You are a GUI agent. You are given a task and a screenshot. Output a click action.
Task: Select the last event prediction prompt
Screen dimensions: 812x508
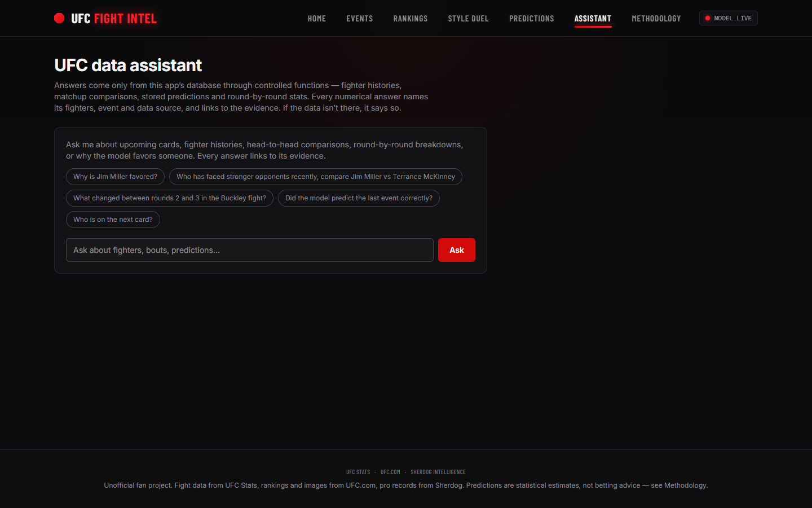(359, 198)
